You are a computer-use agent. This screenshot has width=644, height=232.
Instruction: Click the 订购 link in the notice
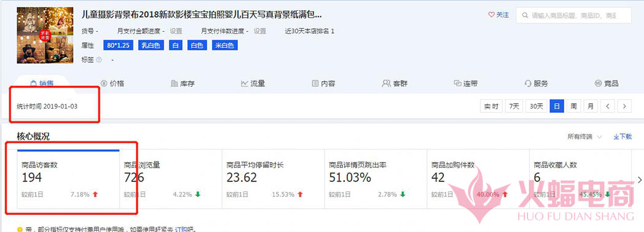pos(181,229)
